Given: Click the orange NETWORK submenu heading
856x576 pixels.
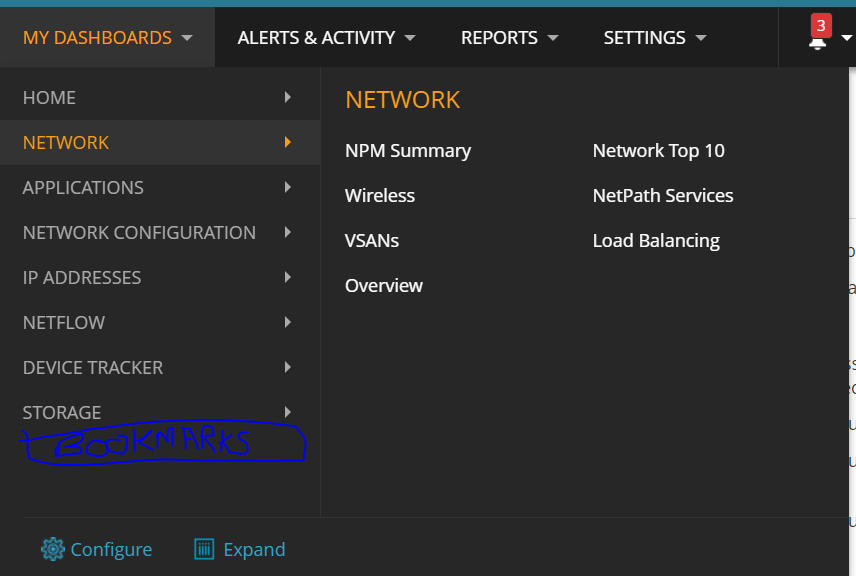Looking at the screenshot, I should pos(403,100).
